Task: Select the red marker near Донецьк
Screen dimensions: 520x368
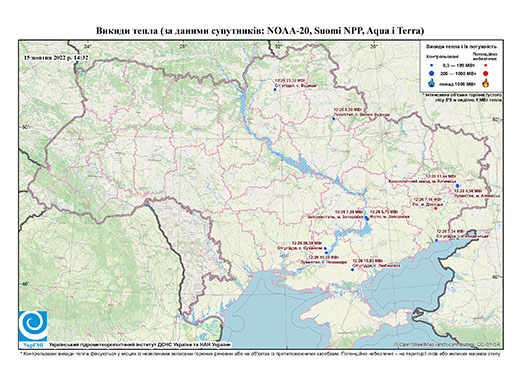Action: [435, 208]
